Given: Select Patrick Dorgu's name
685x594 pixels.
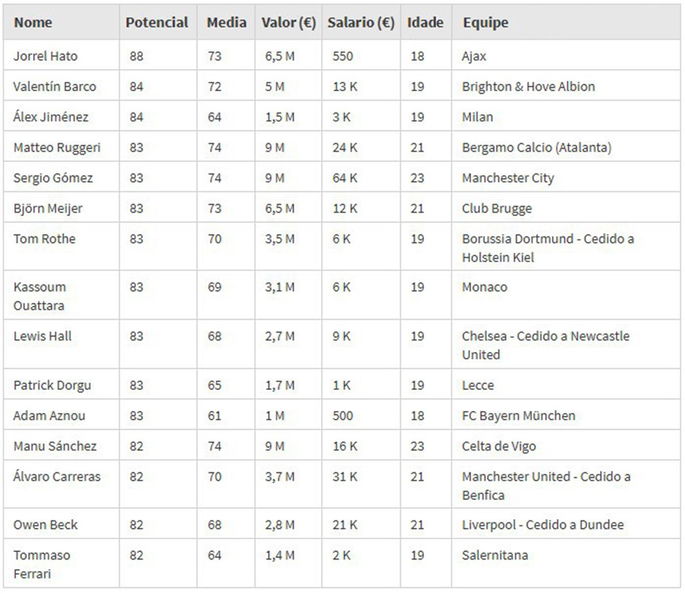Looking at the screenshot, I should 50,385.
